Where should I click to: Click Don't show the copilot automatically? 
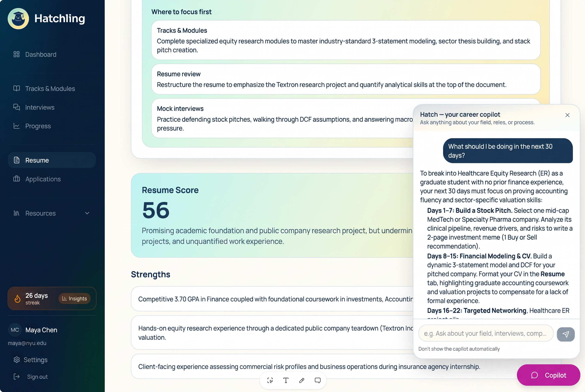click(459, 349)
